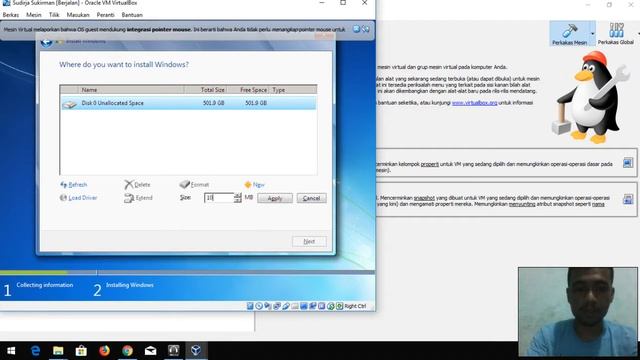Click the 'Installing Windows' step label
Screen dimensions: 640x360
point(130,285)
